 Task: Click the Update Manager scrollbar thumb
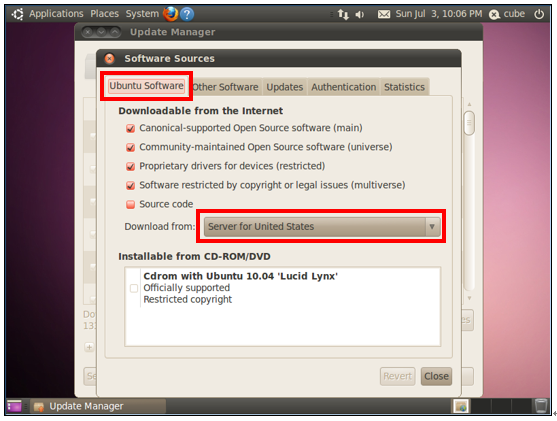[x=469, y=123]
